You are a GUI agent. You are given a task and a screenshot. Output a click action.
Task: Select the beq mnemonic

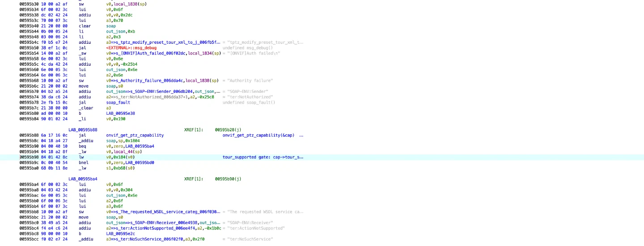[x=82, y=146]
